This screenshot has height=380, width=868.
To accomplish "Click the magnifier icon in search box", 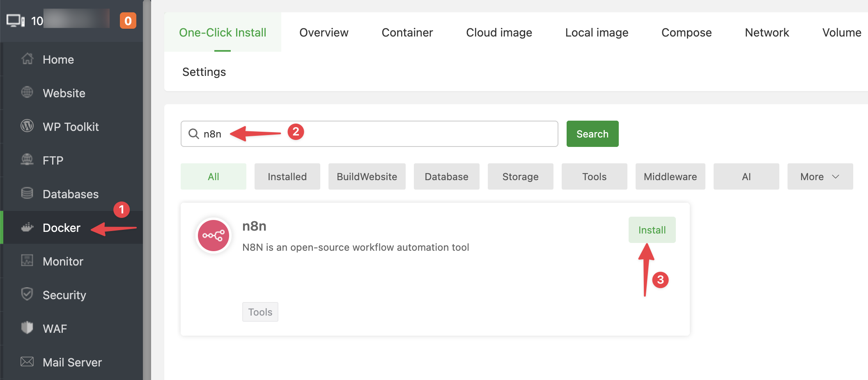I will 193,134.
